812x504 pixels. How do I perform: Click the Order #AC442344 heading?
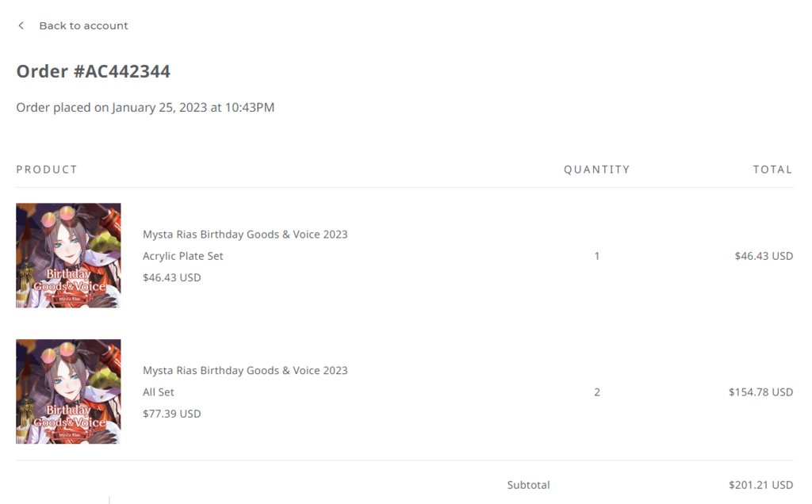coord(94,71)
